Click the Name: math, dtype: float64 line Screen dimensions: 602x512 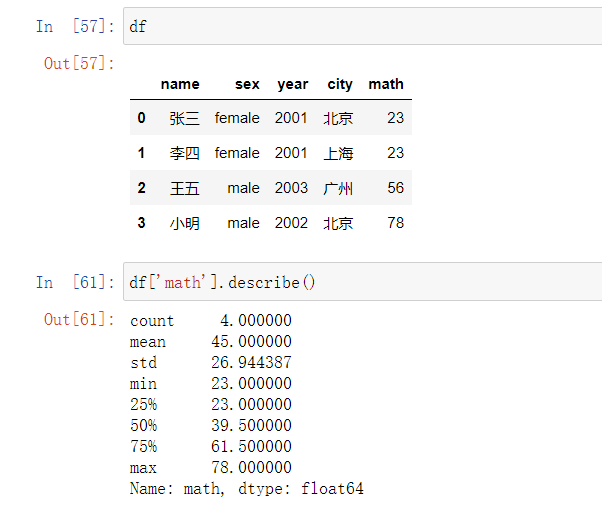coord(246,489)
